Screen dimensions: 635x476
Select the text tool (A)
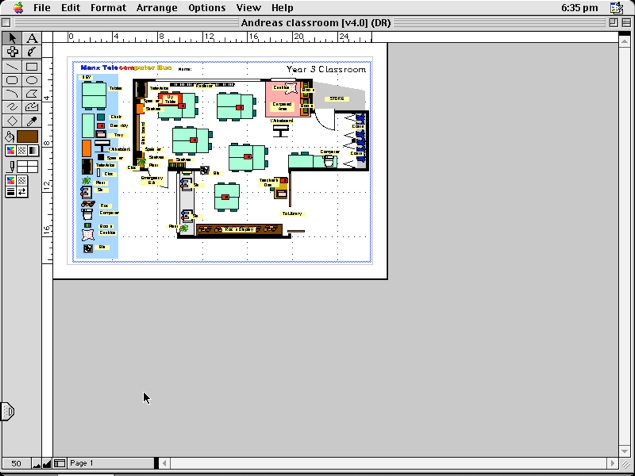pyautogui.click(x=32, y=38)
